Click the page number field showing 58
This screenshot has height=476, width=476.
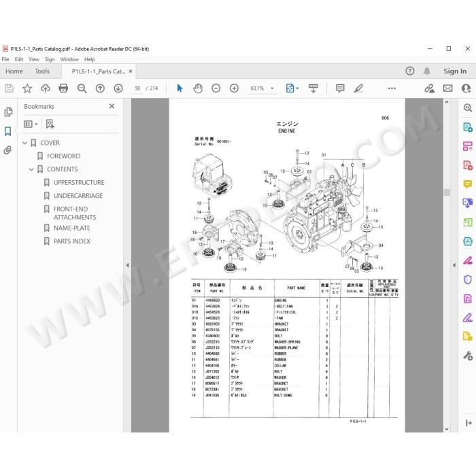[x=137, y=88]
